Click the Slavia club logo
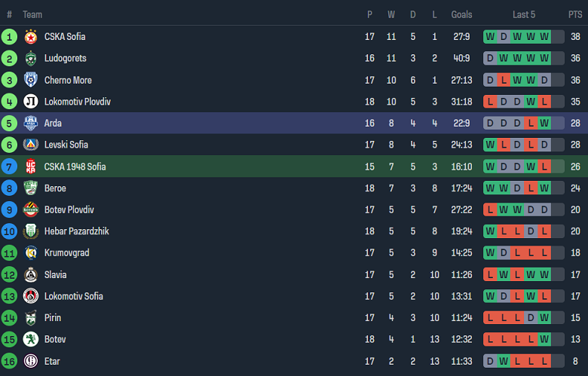This screenshot has width=588, height=376. (31, 275)
